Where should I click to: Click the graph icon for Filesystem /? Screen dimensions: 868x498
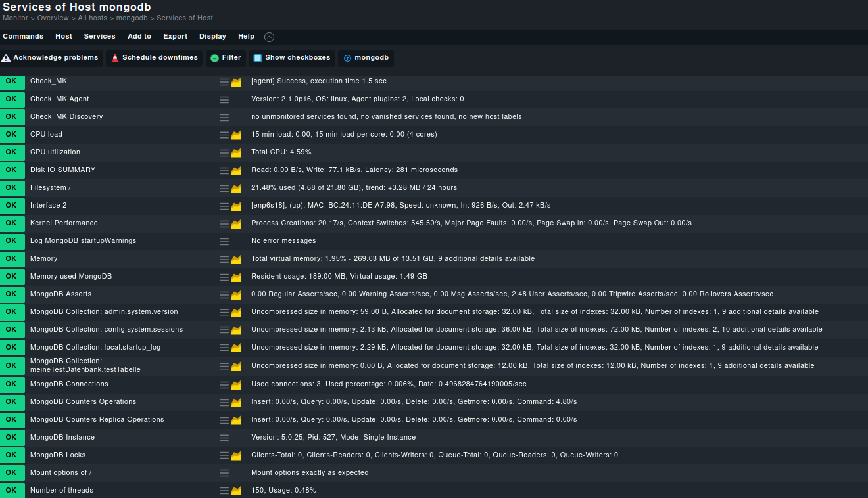click(236, 188)
